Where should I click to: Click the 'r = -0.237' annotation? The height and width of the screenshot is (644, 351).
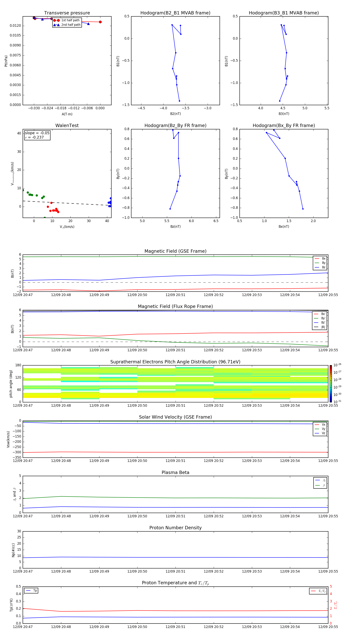(35, 137)
